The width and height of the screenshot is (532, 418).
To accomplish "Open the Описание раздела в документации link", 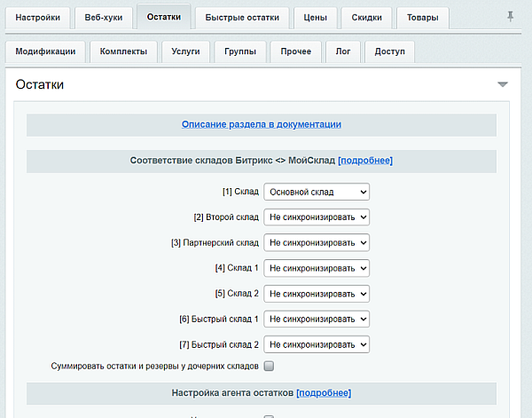I will [262, 124].
